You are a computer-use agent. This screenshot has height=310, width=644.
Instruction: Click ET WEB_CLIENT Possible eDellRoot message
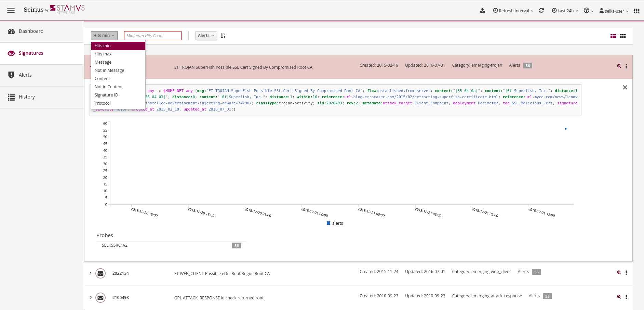[222, 274]
